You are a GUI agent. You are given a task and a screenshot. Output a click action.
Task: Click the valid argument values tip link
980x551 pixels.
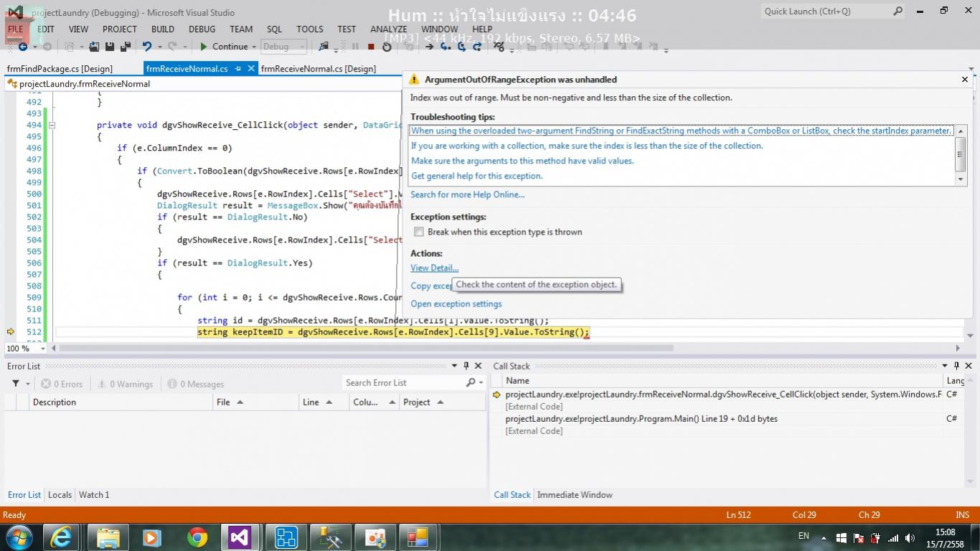coord(522,161)
